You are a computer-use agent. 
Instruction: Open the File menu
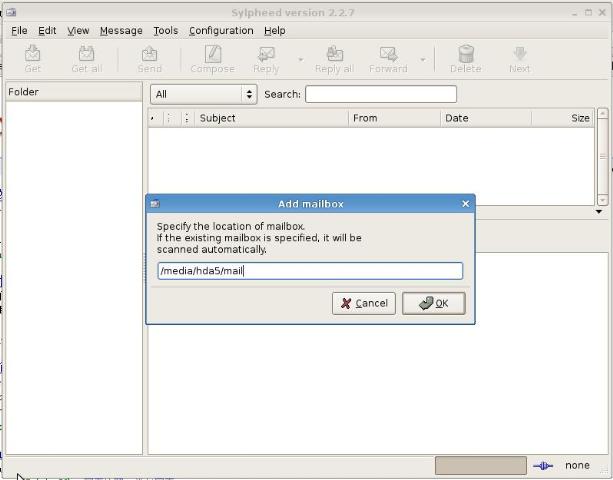tap(19, 30)
